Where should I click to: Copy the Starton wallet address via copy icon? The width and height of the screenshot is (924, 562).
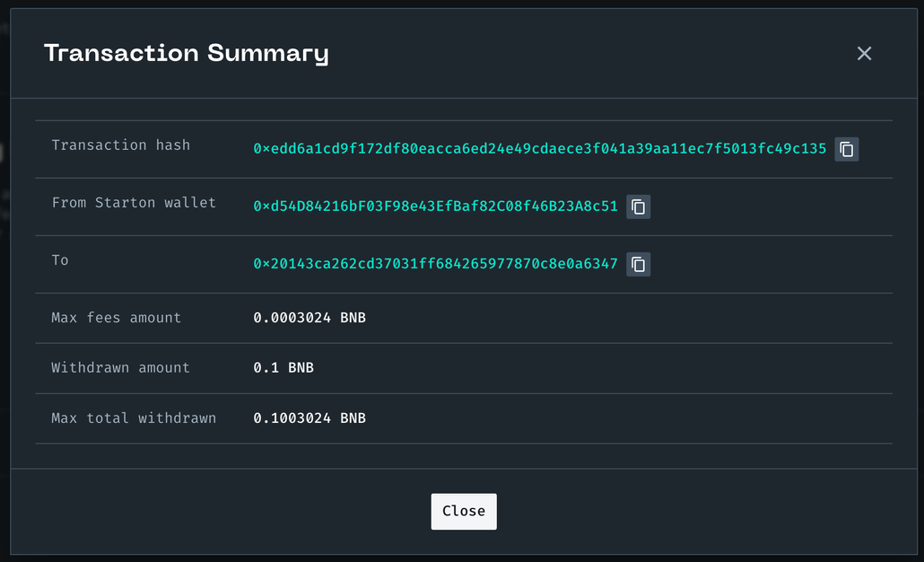[x=638, y=206]
